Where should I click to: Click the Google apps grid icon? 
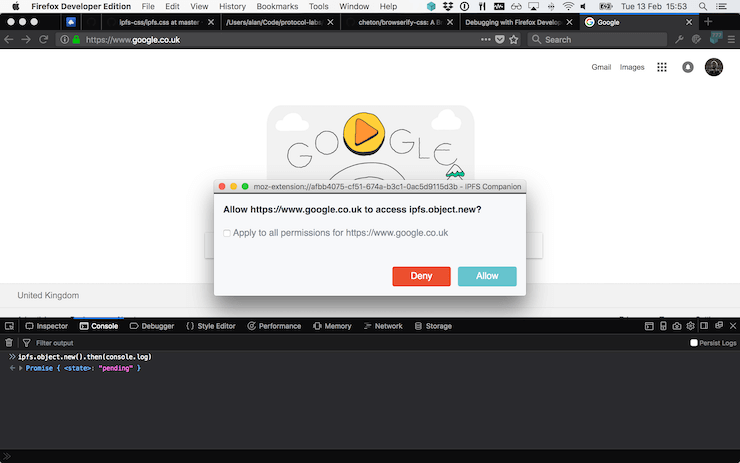[x=662, y=67]
